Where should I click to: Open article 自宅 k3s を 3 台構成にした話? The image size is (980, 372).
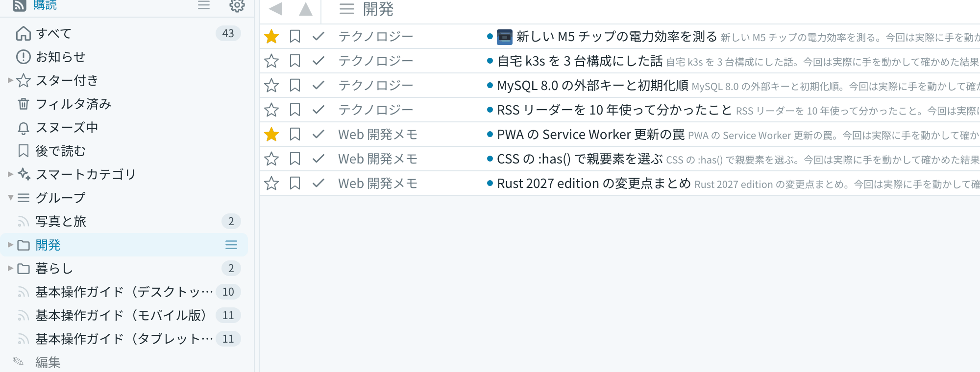pos(580,61)
